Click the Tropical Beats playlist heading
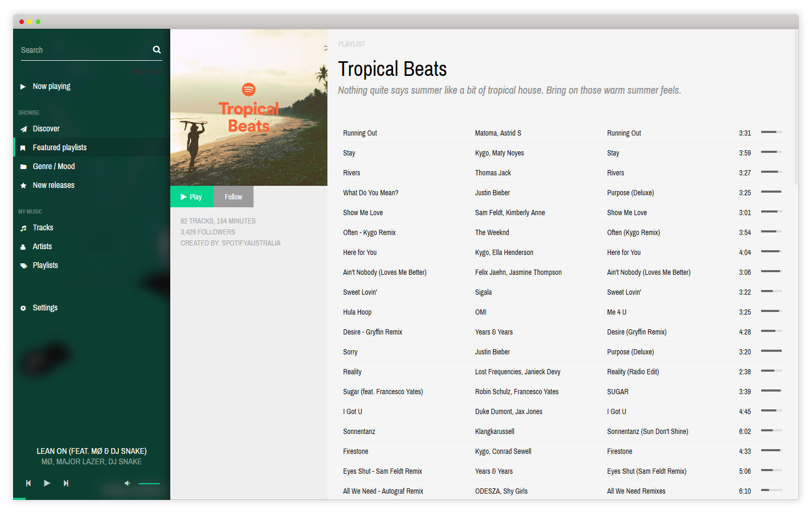Viewport: 812px width, 513px height. tap(392, 69)
